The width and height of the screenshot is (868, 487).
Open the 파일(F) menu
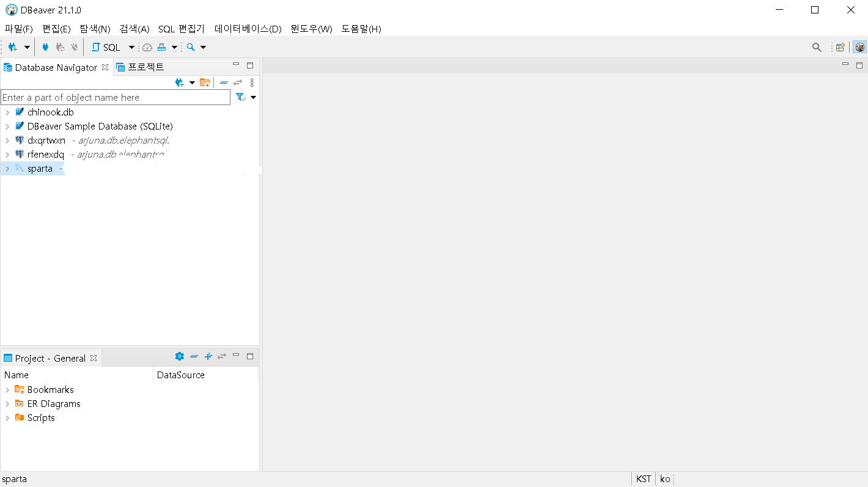pyautogui.click(x=18, y=29)
